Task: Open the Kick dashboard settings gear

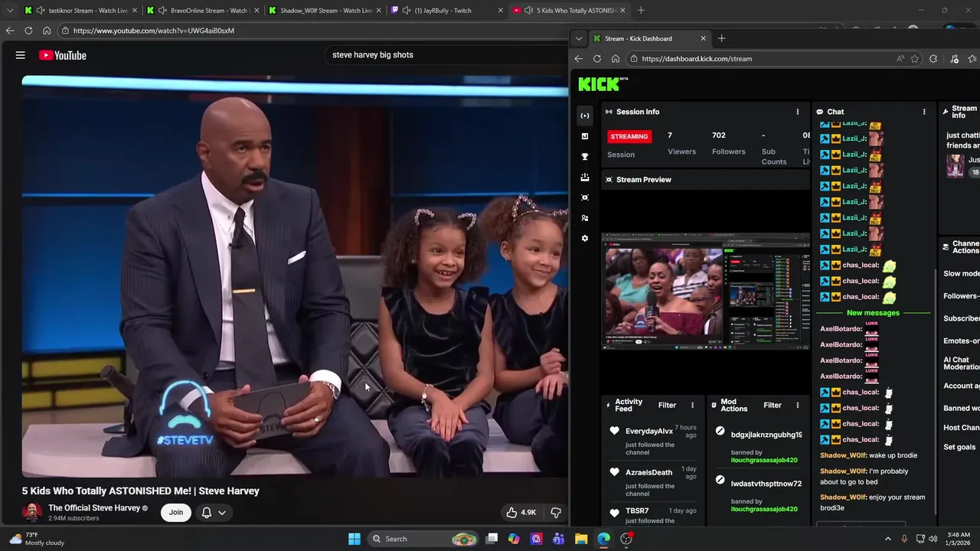Action: (585, 239)
